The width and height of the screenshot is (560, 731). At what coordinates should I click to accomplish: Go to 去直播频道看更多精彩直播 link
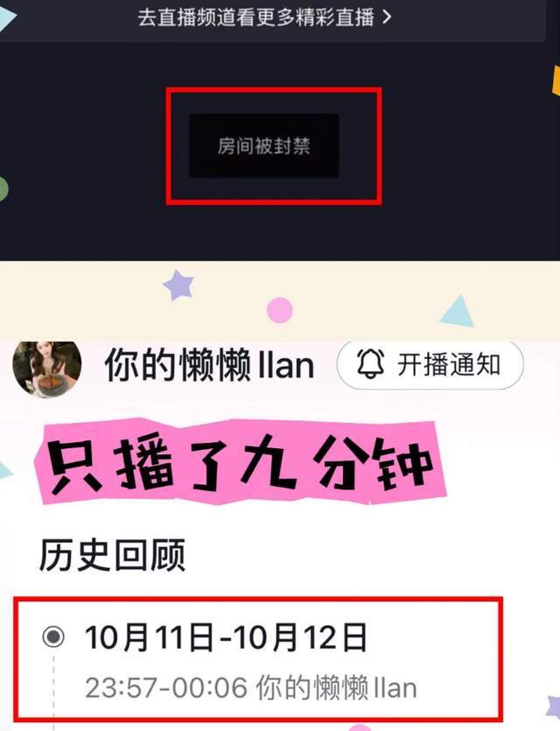[264, 18]
